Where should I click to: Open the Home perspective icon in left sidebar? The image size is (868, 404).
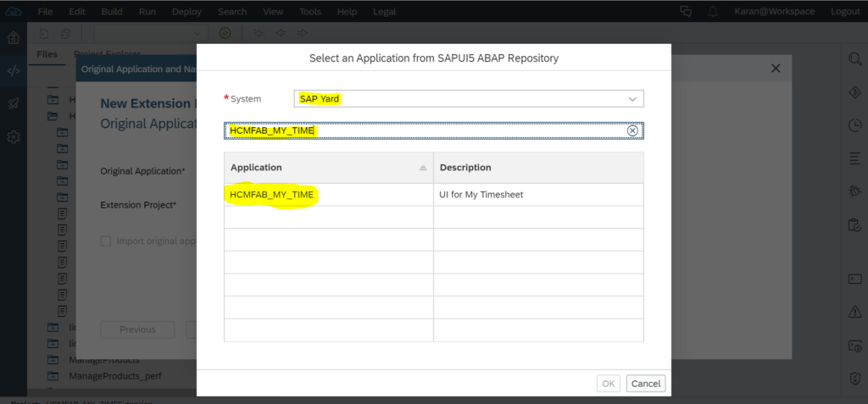pyautogui.click(x=14, y=37)
